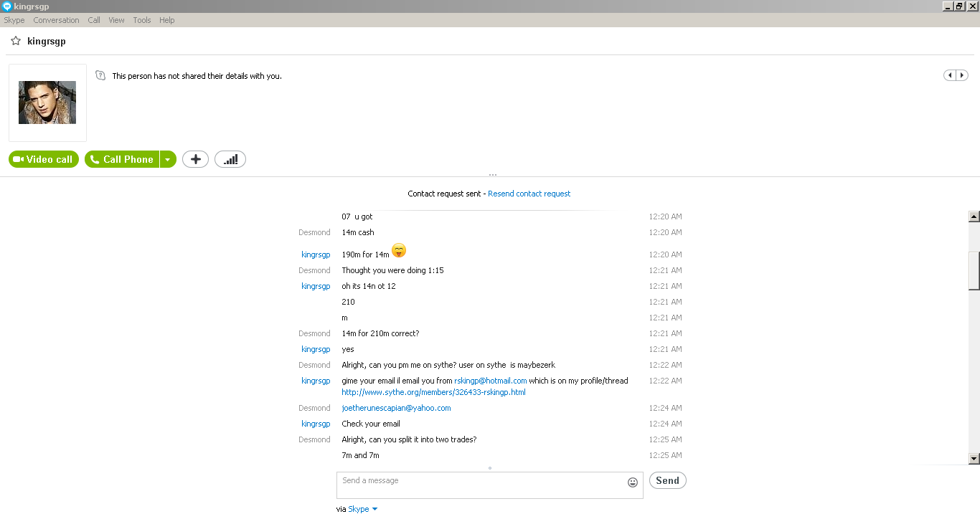The height and width of the screenshot is (519, 980).
Task: Click the rskingp@hotmail.com email link
Action: click(491, 381)
